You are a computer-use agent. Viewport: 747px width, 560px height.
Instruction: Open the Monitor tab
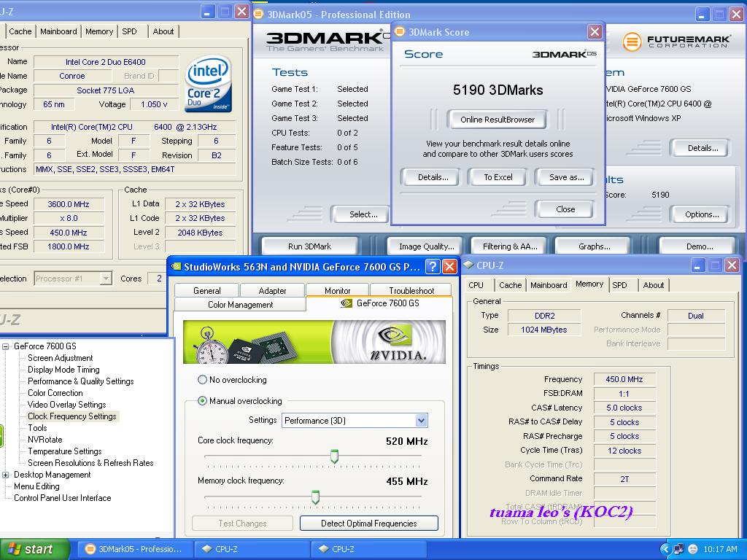click(337, 290)
